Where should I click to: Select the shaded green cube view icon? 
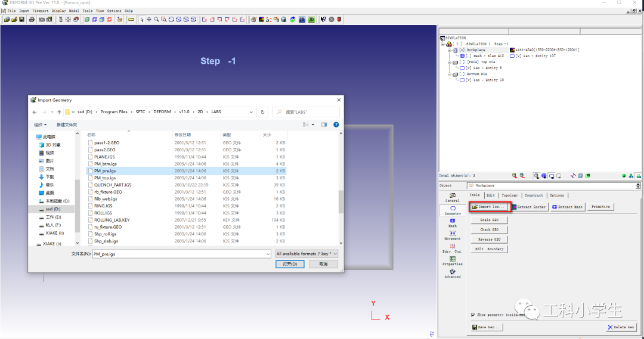click(87, 19)
